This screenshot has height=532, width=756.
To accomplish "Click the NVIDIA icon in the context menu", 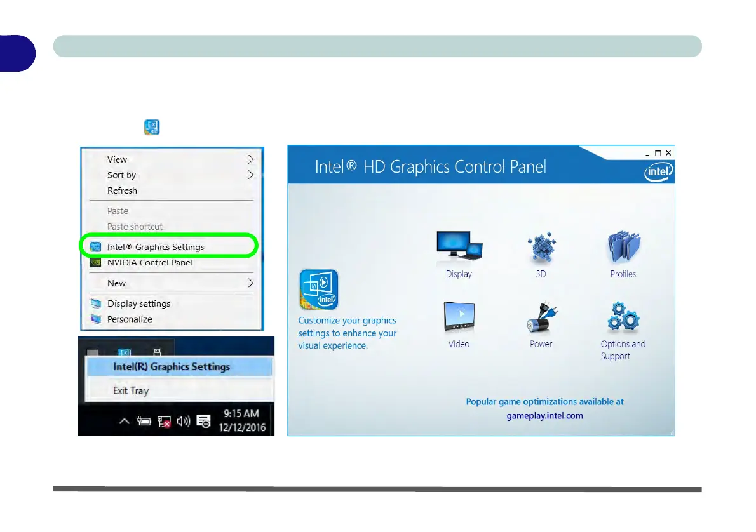I will point(95,263).
